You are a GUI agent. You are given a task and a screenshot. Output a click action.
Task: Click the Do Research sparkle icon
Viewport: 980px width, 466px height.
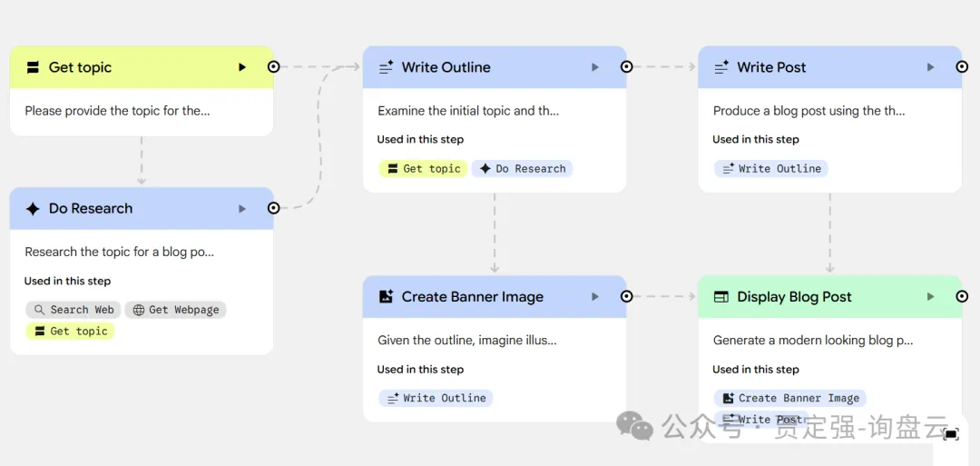click(x=33, y=209)
